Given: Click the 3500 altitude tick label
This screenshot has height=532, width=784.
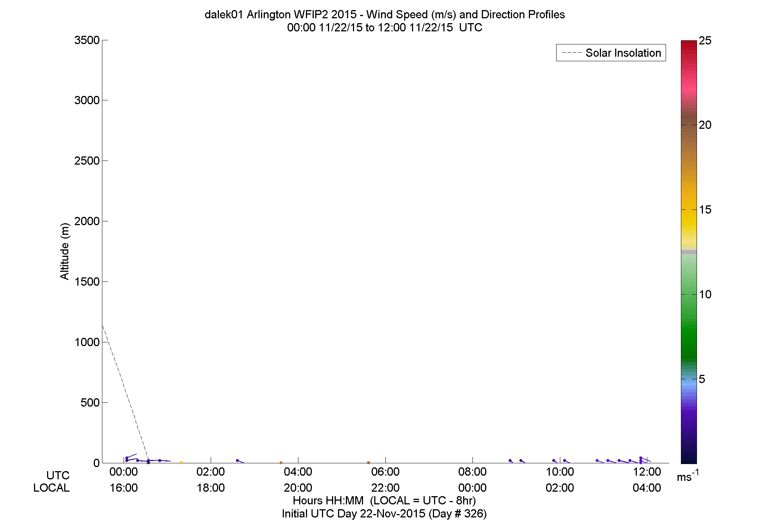Looking at the screenshot, I should click(x=87, y=40).
